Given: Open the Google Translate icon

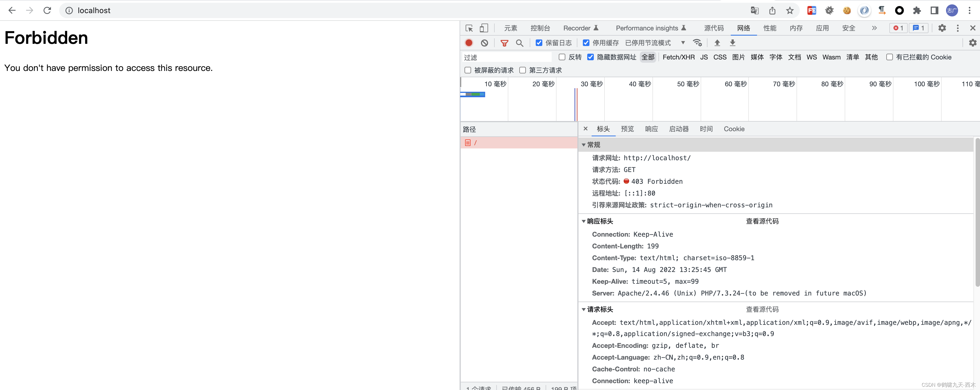Looking at the screenshot, I should click(755, 10).
